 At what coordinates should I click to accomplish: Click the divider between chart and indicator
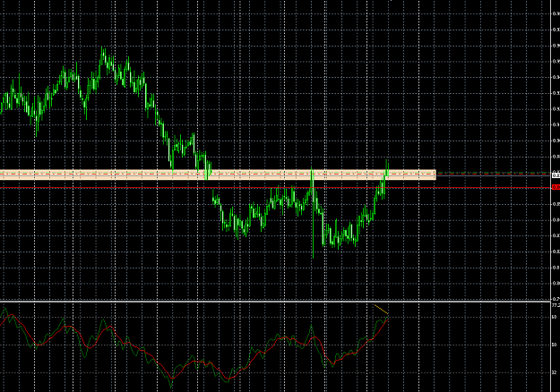click(275, 302)
